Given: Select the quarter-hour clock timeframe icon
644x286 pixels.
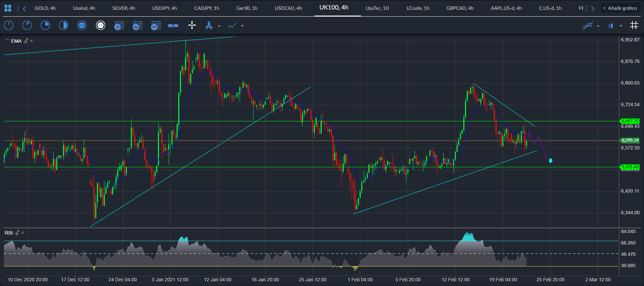Looking at the screenshot, I should [45, 25].
